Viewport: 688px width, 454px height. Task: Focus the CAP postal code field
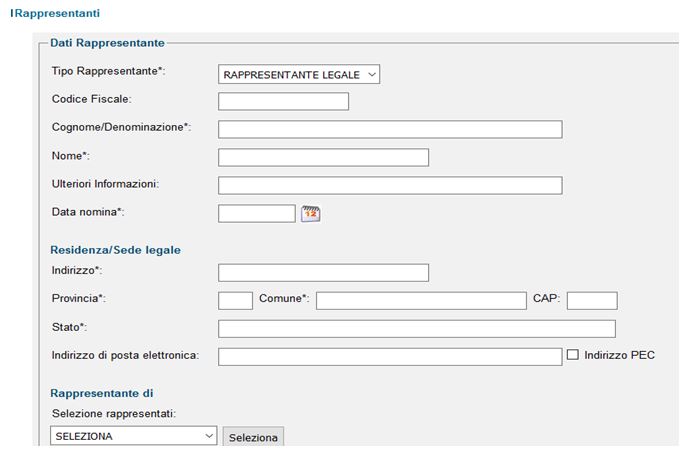(592, 301)
